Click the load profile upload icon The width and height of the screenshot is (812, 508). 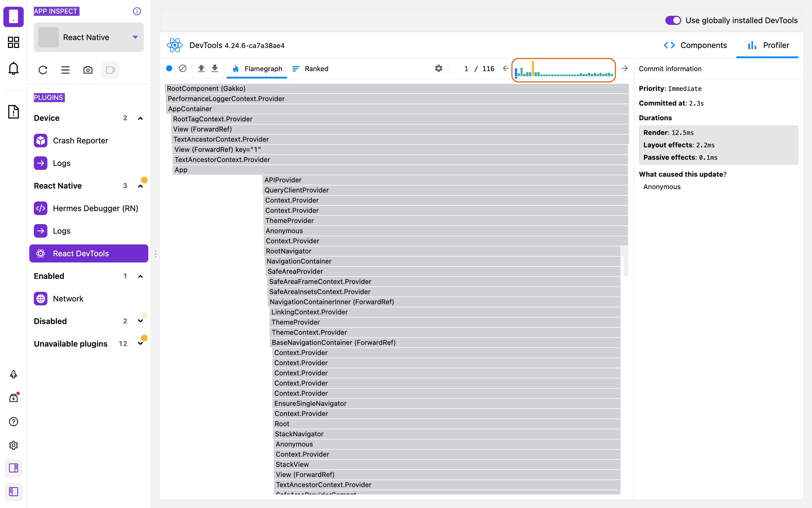201,69
